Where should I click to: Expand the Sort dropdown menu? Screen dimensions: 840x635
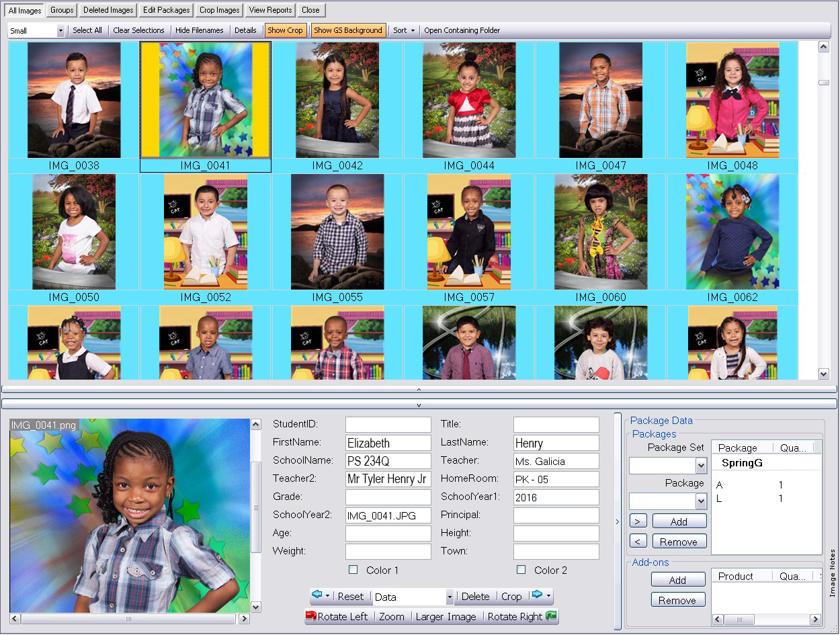point(403,30)
